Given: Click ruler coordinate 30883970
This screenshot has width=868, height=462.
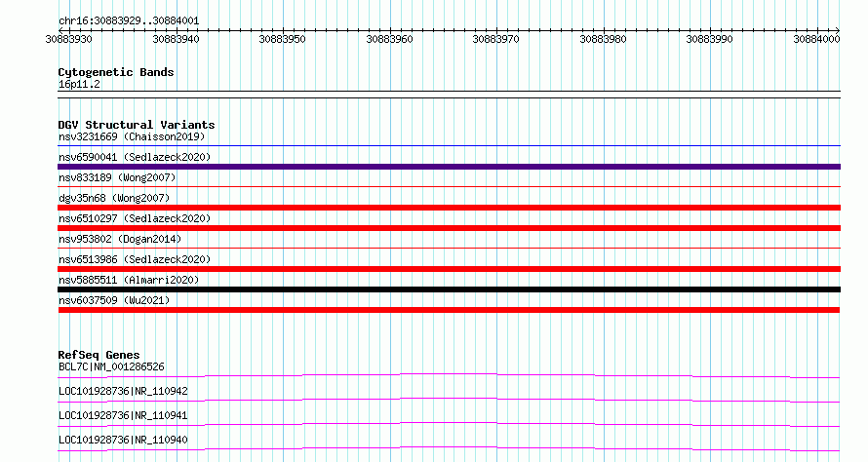Looking at the screenshot, I should click(496, 39).
